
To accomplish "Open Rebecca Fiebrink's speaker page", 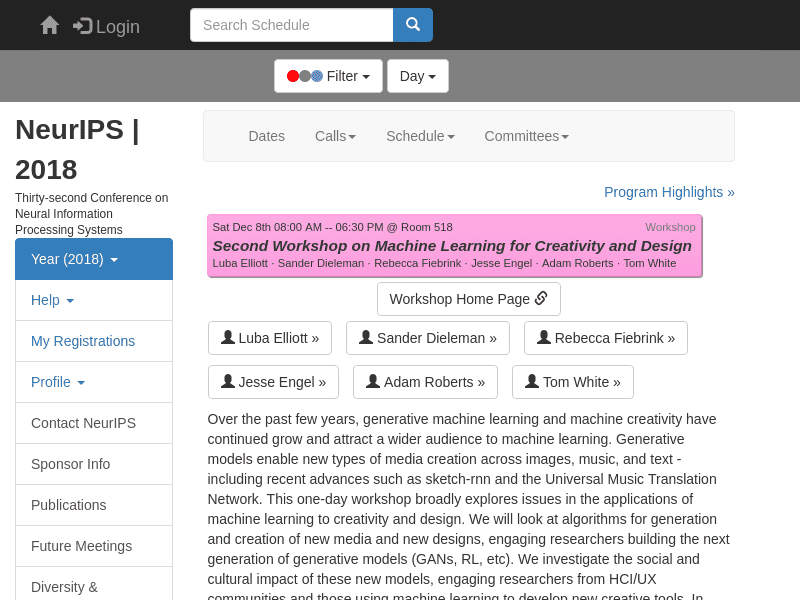I will (x=606, y=338).
